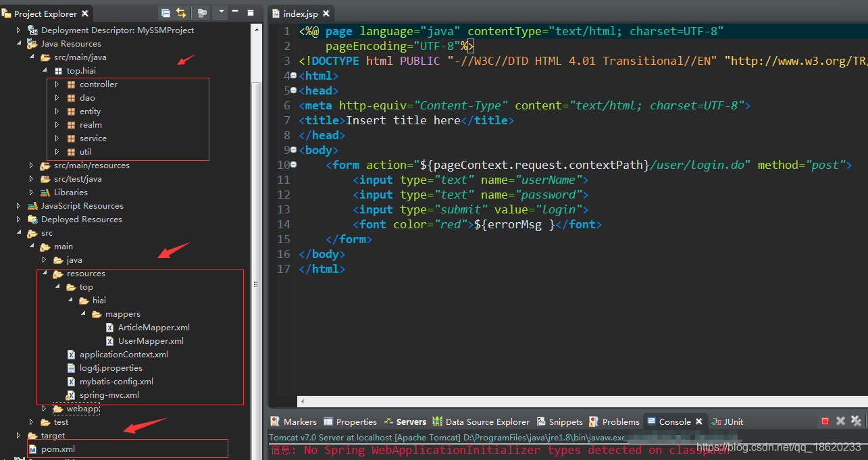Viewport: 868px width, 460px height.
Task: Click the red Terminate button in Console
Action: coord(825,421)
